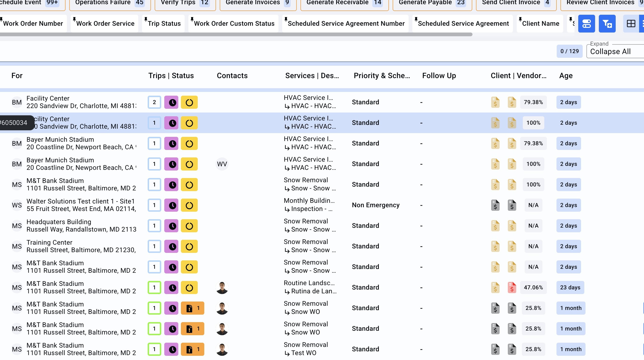Click the contact photo on Test WO row
This screenshot has width=644, height=360.
pyautogui.click(x=222, y=349)
